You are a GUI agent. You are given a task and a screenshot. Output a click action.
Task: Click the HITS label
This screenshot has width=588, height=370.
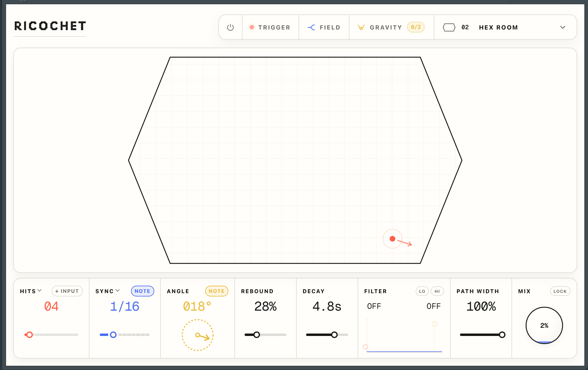tap(28, 291)
